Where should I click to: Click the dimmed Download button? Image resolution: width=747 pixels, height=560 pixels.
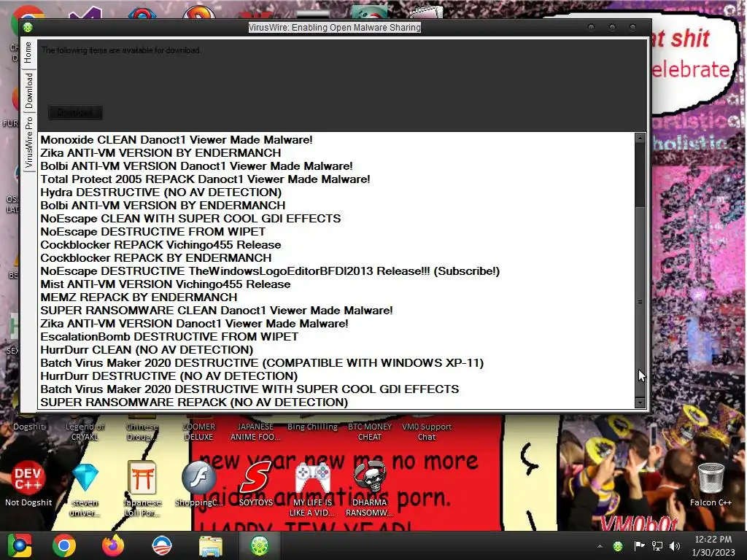click(75, 112)
